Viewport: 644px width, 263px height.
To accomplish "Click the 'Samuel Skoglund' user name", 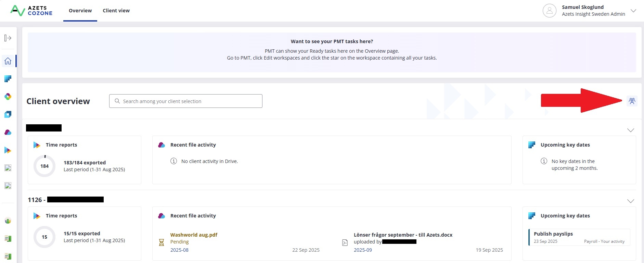I will 583,7.
